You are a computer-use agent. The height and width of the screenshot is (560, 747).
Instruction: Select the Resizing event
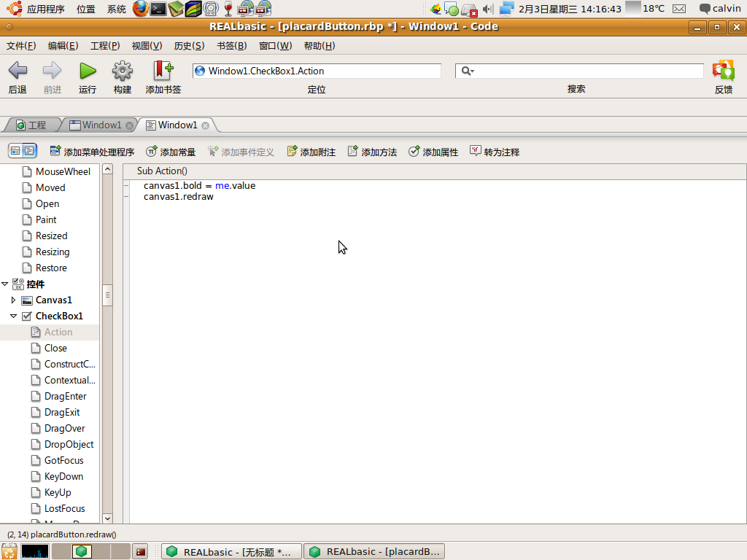[x=53, y=252]
